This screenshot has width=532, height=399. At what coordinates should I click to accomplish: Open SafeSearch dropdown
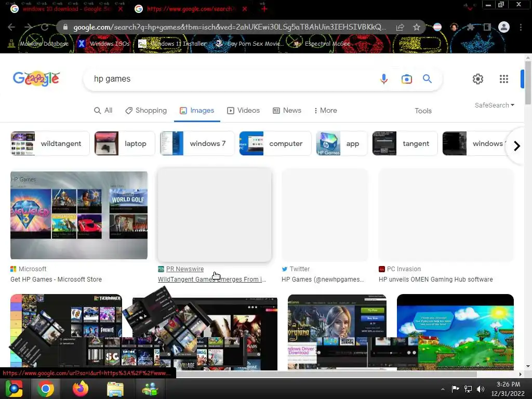pos(495,105)
